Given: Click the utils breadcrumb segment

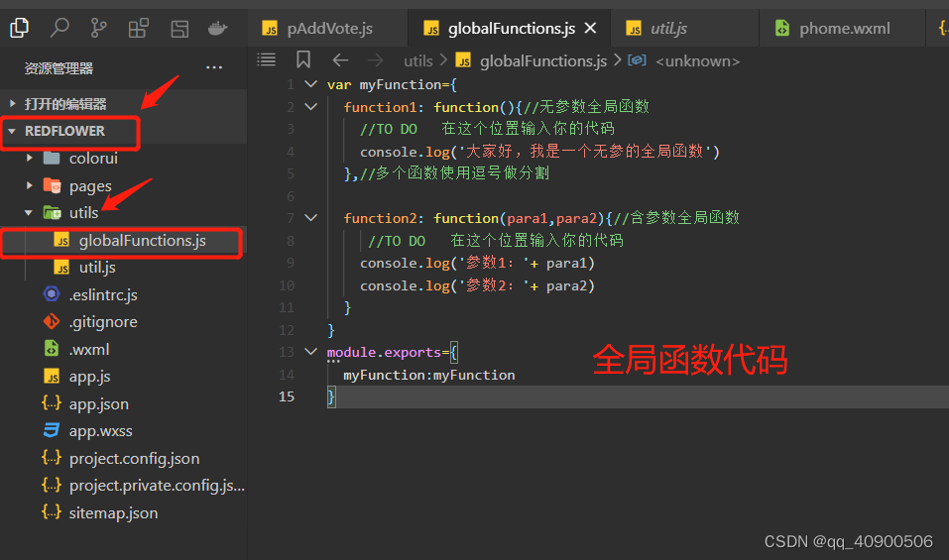Looking at the screenshot, I should pos(417,61).
